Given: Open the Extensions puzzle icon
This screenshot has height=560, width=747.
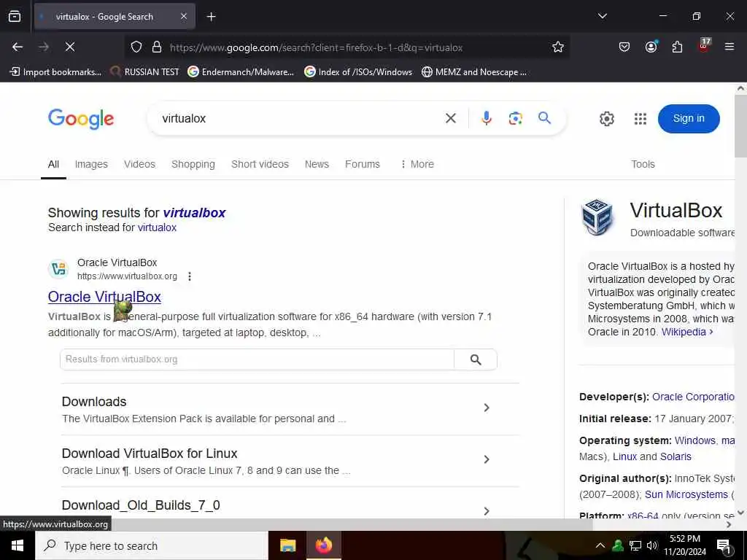Looking at the screenshot, I should coord(677,47).
